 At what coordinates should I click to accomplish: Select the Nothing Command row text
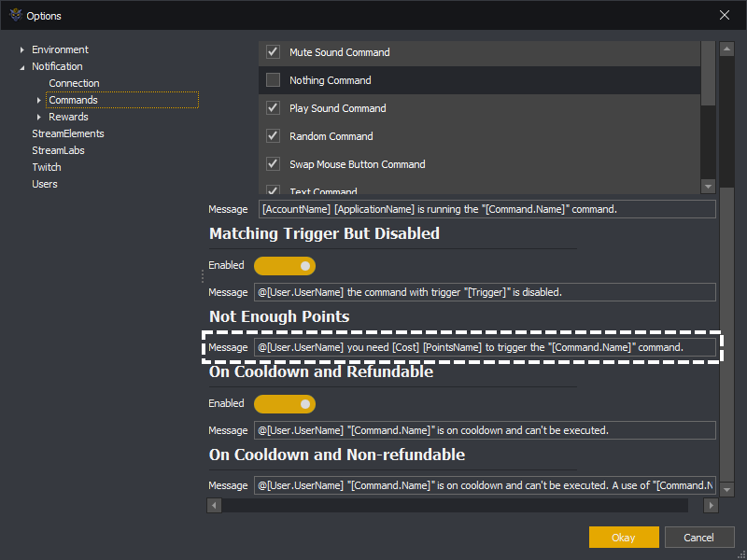coord(331,80)
